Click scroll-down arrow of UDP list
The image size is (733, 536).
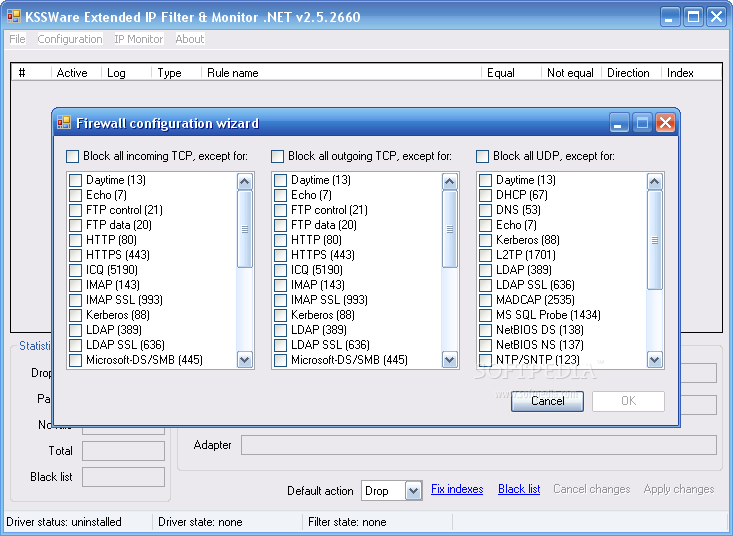[x=654, y=360]
